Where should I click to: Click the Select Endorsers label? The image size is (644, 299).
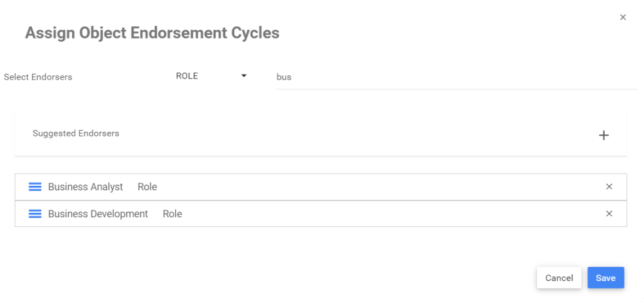click(x=38, y=77)
